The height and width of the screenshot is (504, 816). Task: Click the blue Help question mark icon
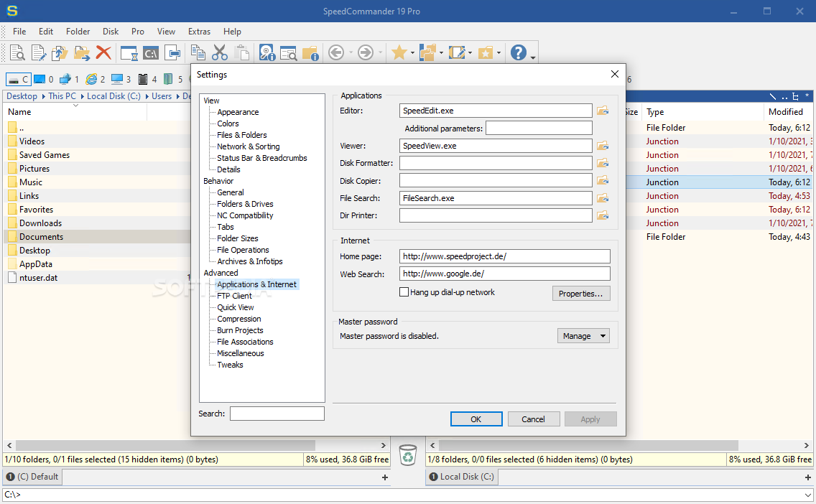pyautogui.click(x=519, y=52)
